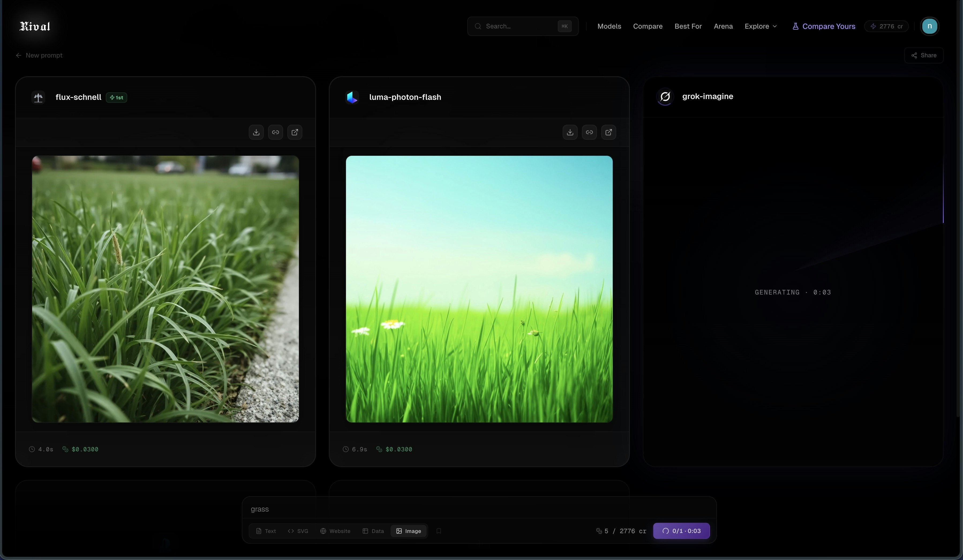Click the grok-imagine model logo
The image size is (963, 560).
(x=665, y=97)
